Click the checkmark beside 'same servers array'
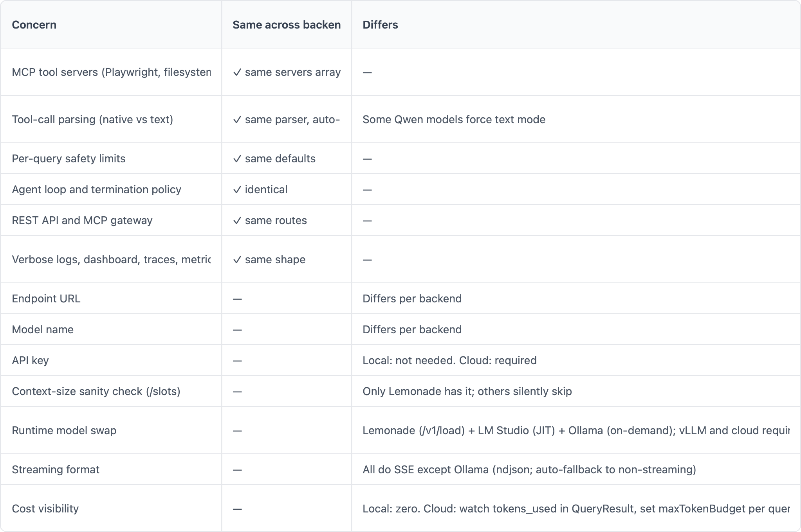The image size is (801, 532). (x=237, y=72)
